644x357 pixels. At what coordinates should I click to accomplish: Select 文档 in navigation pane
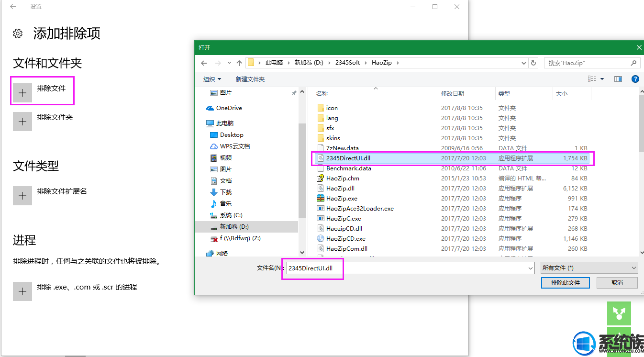pos(221,181)
